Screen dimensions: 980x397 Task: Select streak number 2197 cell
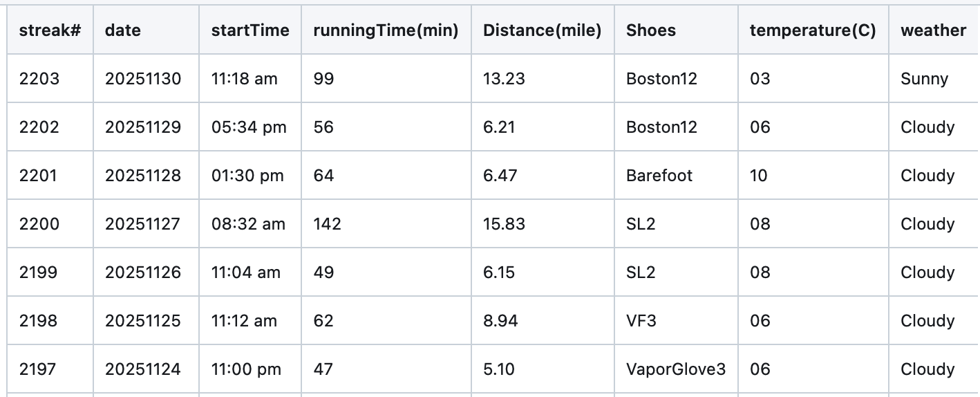coord(39,369)
